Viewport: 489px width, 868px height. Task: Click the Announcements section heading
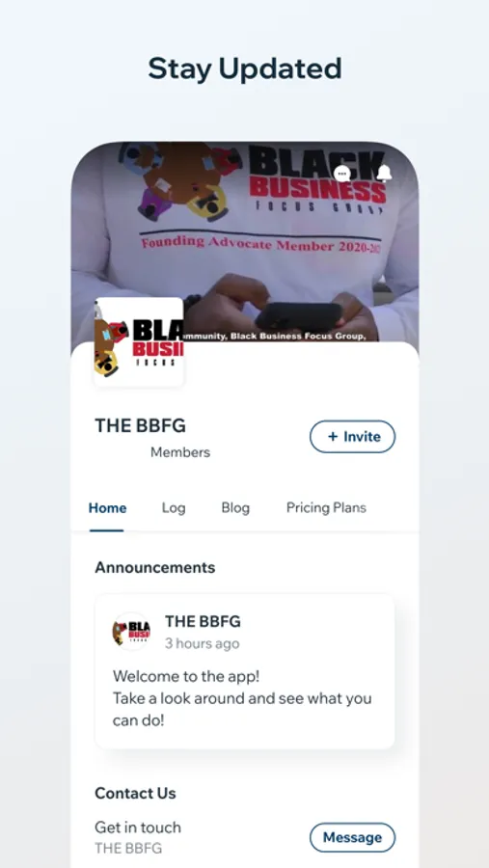(x=155, y=567)
